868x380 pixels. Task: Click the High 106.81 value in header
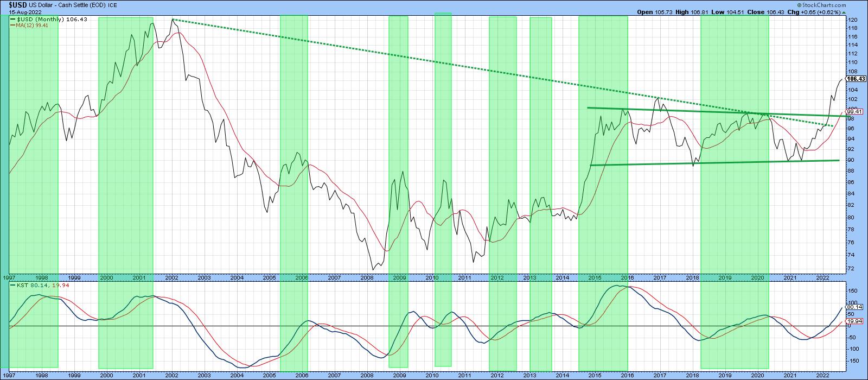[x=707, y=11]
